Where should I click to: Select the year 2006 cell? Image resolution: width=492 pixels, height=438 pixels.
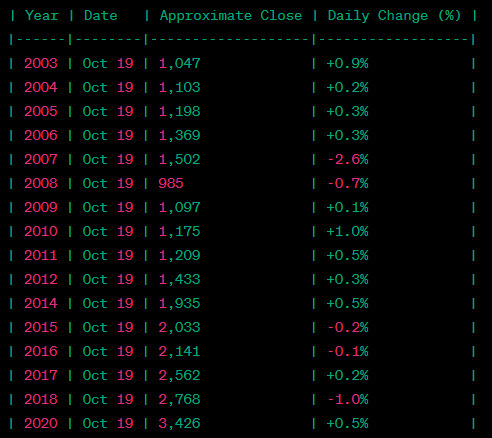(41, 135)
